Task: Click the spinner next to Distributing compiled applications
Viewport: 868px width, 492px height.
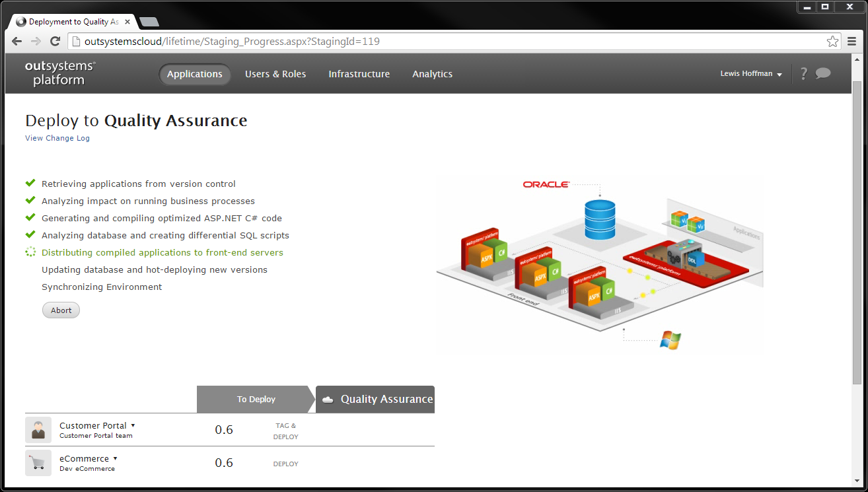Action: pos(30,252)
